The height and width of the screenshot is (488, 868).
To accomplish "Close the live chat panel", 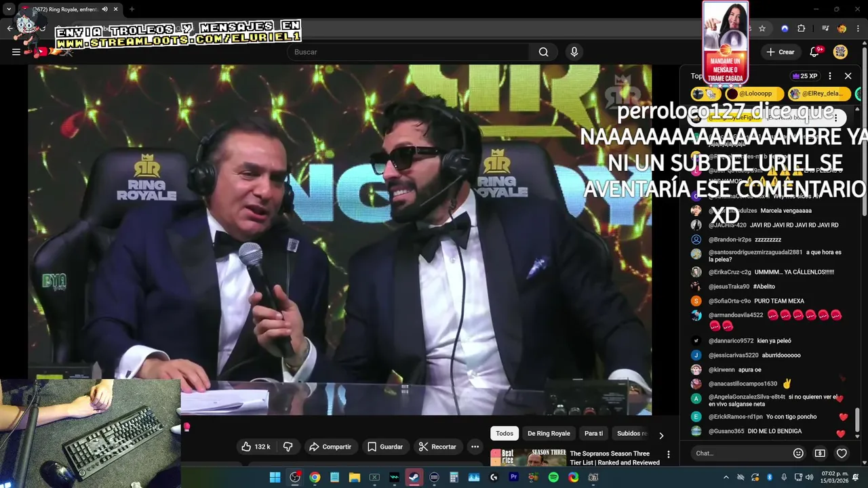I will coord(848,76).
